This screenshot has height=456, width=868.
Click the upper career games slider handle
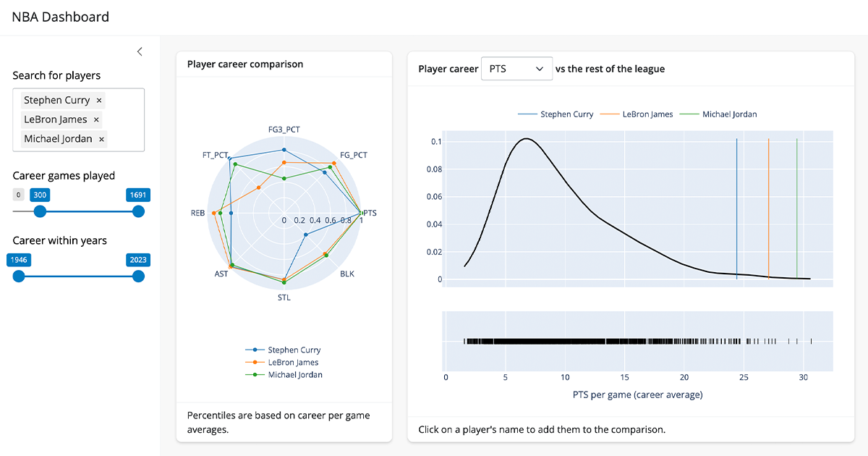138,211
